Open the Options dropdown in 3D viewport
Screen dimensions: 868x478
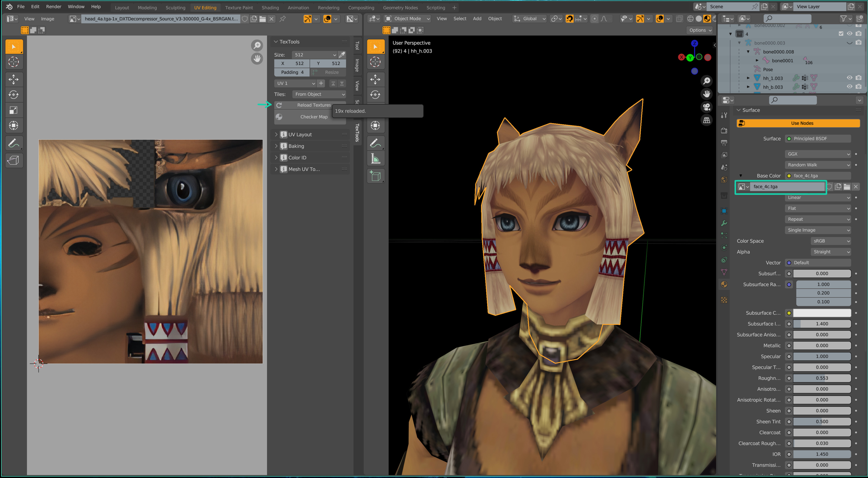tap(700, 30)
